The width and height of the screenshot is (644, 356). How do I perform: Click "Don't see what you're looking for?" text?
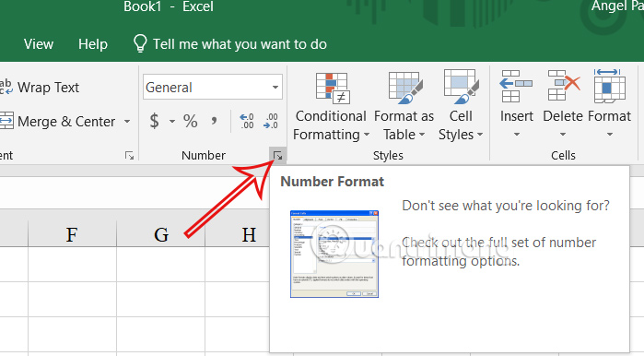(506, 206)
